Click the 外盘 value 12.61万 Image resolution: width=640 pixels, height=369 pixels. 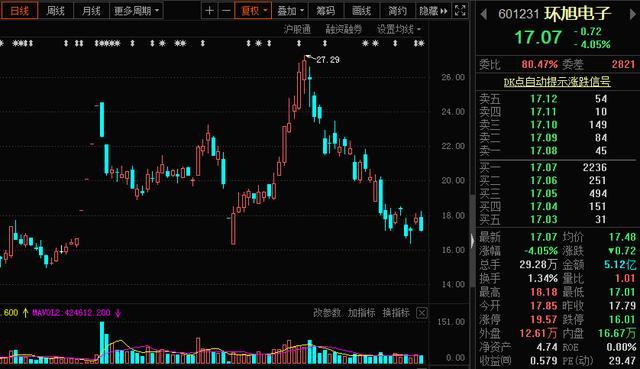pos(538,333)
